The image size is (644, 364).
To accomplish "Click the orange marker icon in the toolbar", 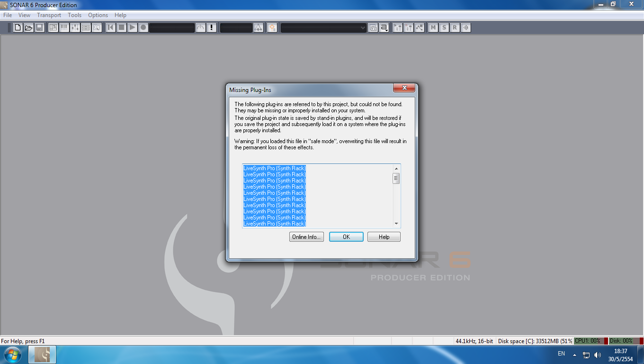I will [272, 27].
